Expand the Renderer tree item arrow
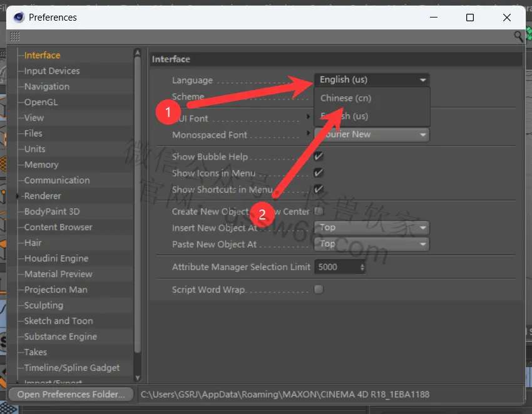532x414 pixels. coord(18,196)
